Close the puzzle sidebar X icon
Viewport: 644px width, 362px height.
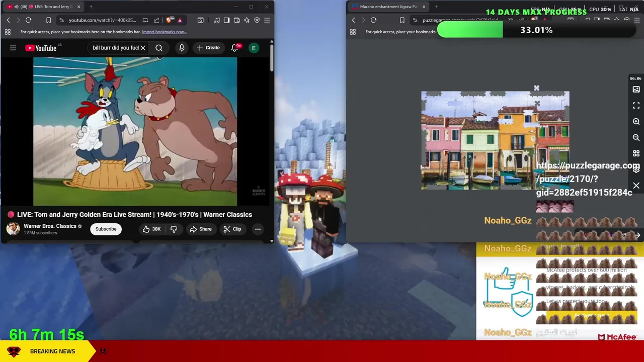tap(636, 186)
